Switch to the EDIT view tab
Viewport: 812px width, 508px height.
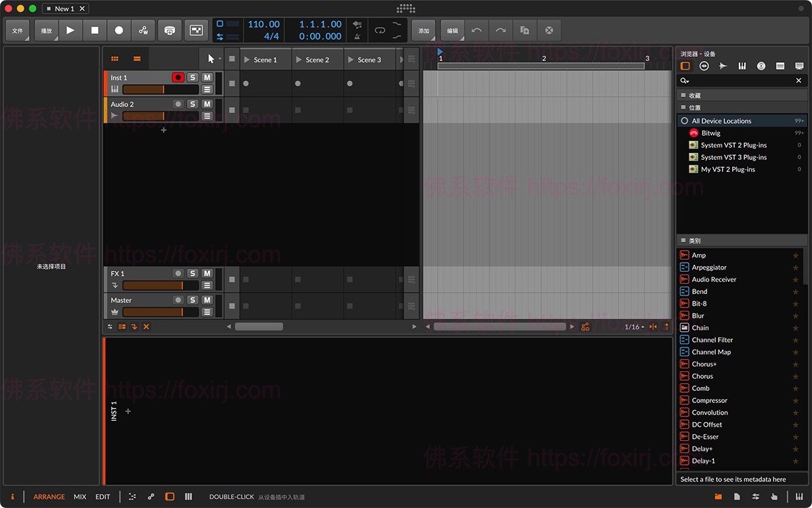(102, 496)
